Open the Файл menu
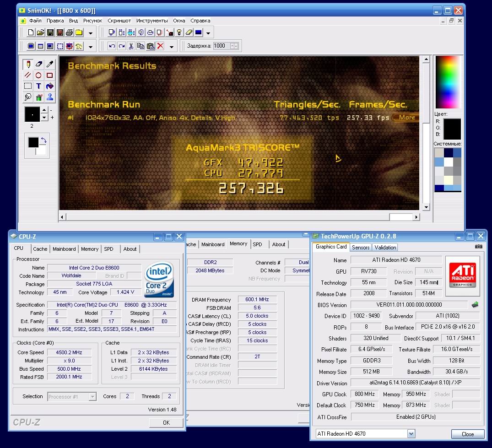 pos(35,21)
